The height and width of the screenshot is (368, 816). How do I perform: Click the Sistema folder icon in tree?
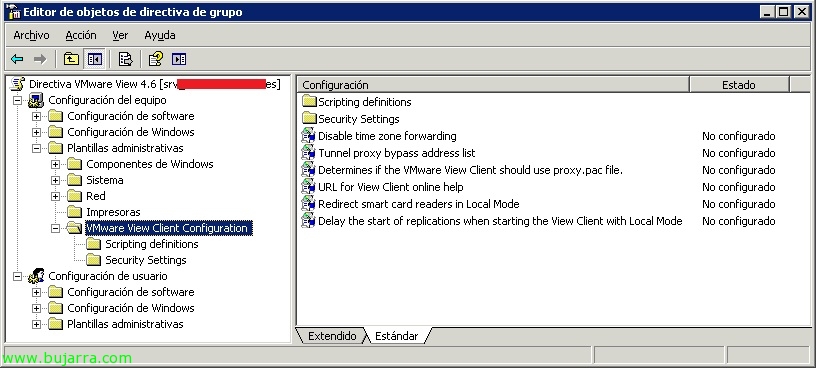point(74,180)
